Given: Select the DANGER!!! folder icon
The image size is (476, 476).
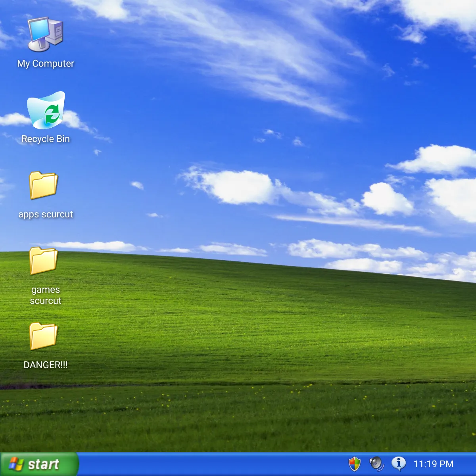Looking at the screenshot, I should 44,336.
